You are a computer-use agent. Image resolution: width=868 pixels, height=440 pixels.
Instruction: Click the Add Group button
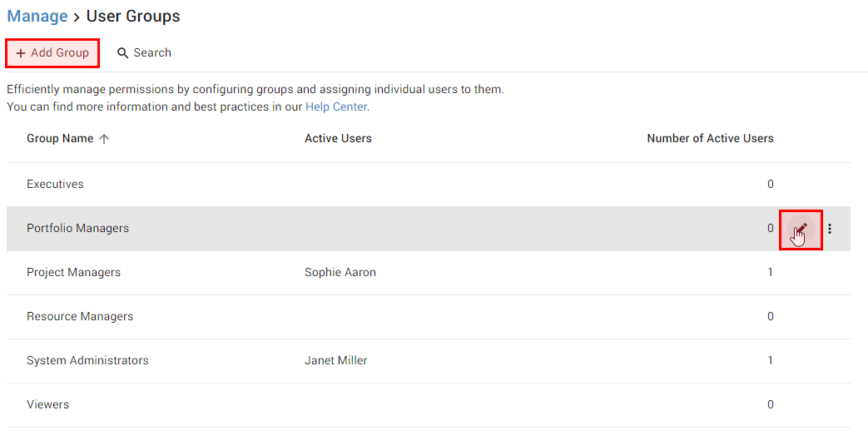pyautogui.click(x=52, y=53)
